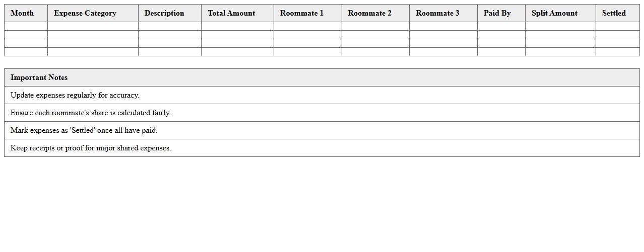Click the Month column header

point(22,13)
